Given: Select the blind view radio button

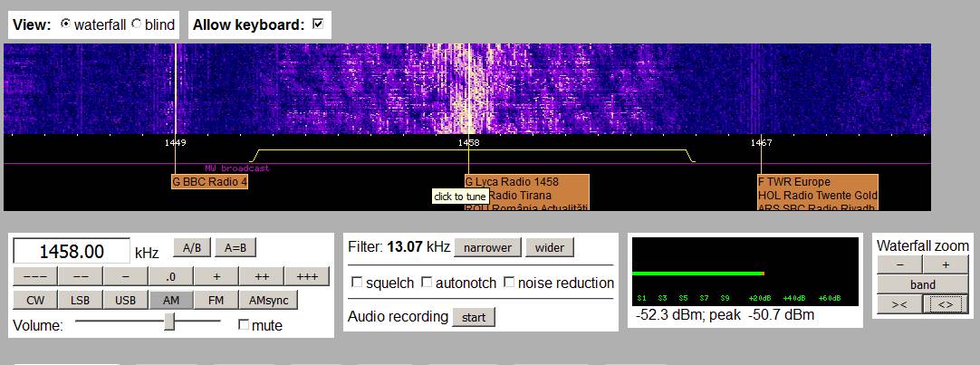Looking at the screenshot, I should coord(137,24).
